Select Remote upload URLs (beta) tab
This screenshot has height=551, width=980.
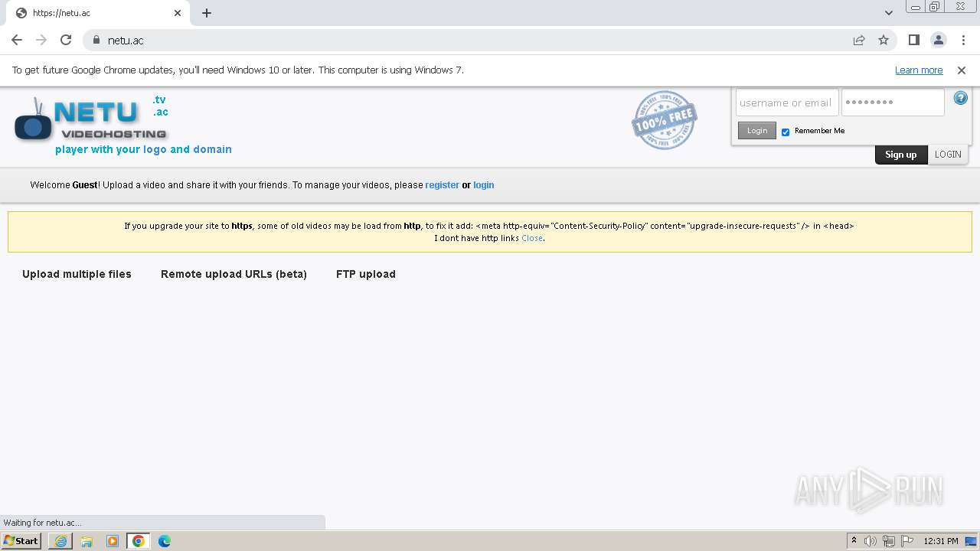(x=234, y=274)
